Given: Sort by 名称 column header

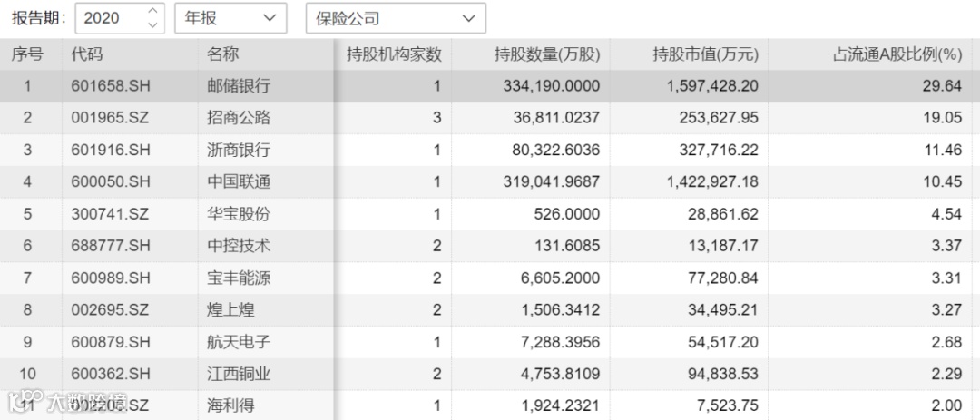Looking at the screenshot, I should pyautogui.click(x=223, y=54).
